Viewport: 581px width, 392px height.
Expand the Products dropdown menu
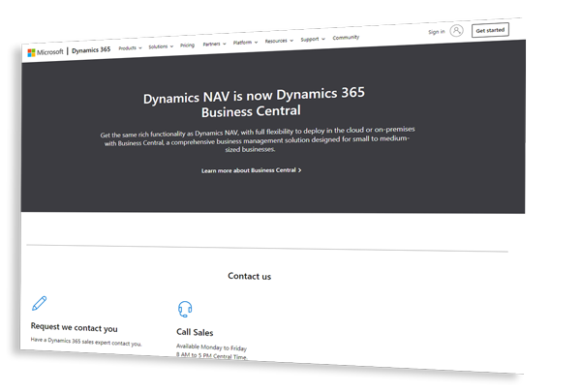130,46
